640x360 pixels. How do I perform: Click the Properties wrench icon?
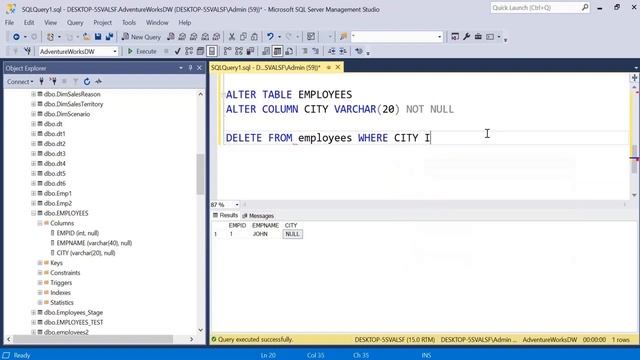(x=466, y=37)
